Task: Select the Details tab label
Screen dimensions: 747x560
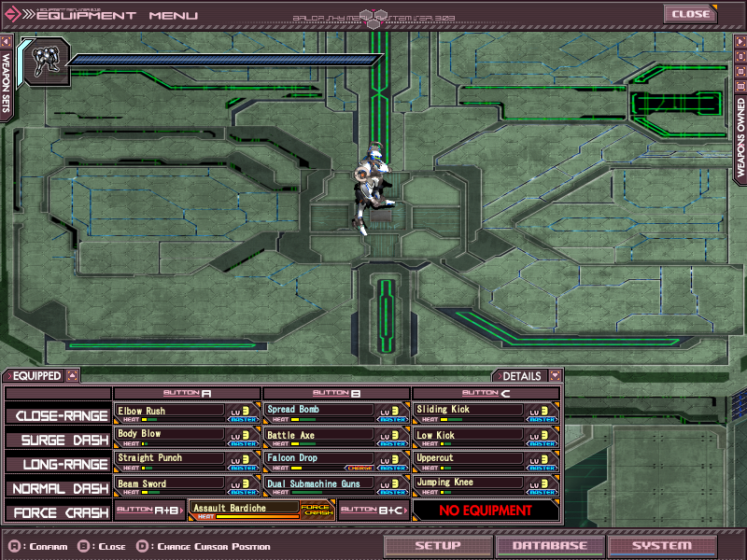Action: pyautogui.click(x=522, y=376)
